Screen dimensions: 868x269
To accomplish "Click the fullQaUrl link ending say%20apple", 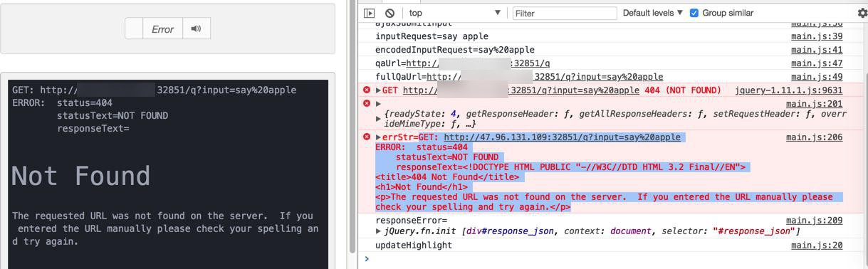I will click(x=545, y=77).
